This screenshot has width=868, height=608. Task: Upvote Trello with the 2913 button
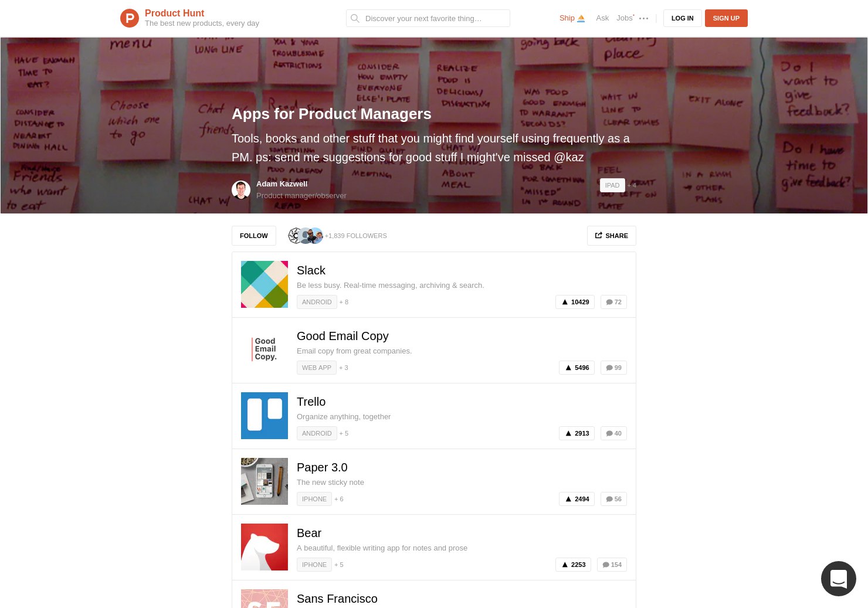pyautogui.click(x=577, y=433)
